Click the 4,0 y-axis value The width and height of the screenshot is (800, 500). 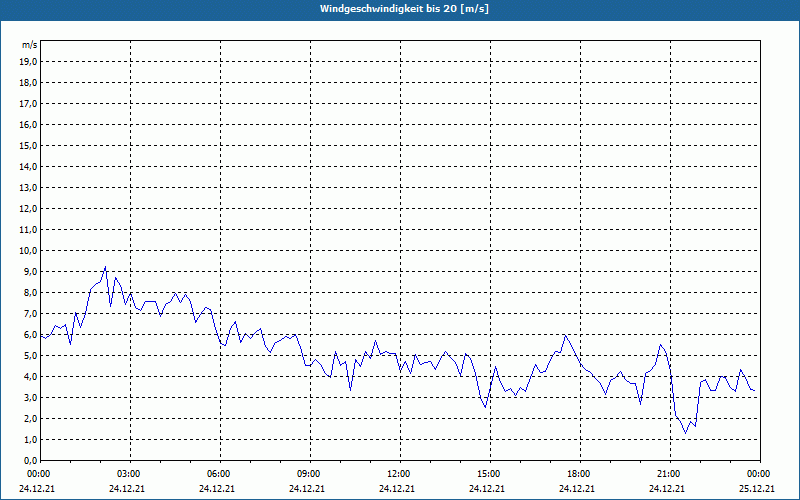click(31, 377)
